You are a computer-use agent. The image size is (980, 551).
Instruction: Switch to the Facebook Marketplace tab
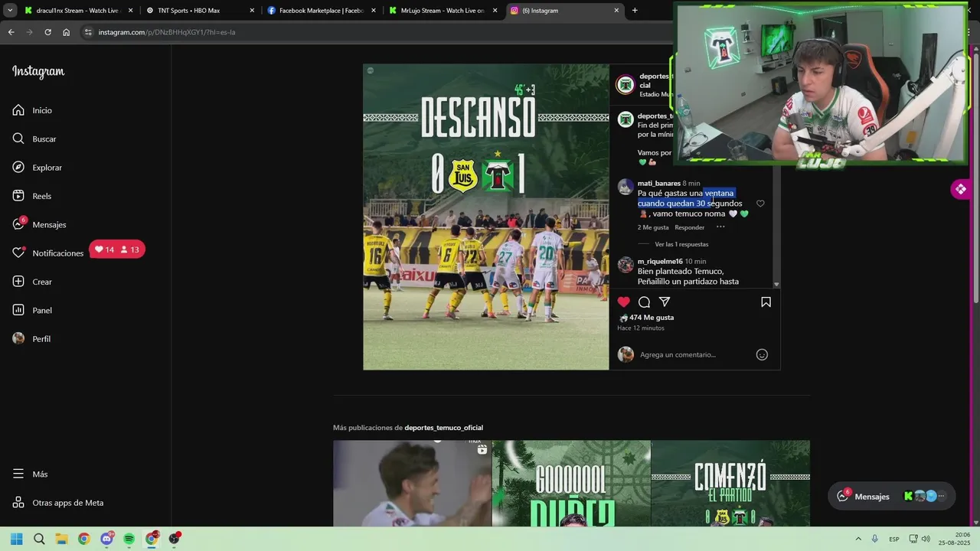click(x=321, y=11)
